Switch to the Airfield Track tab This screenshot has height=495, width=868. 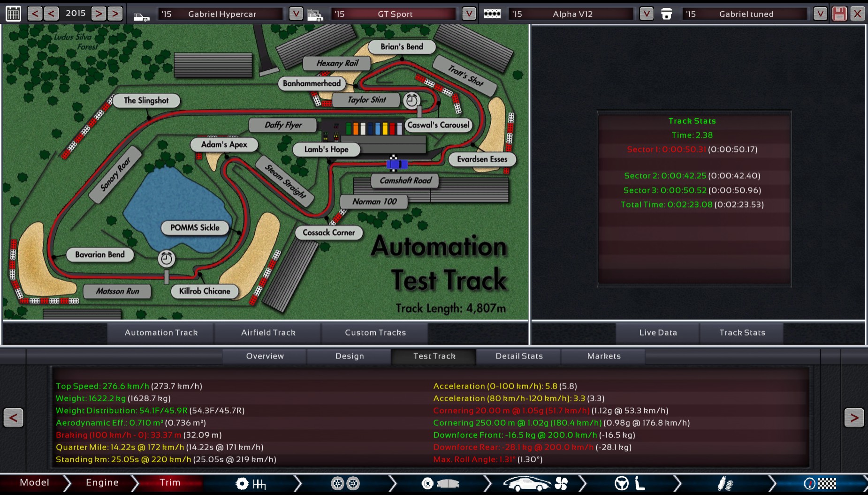pyautogui.click(x=268, y=333)
